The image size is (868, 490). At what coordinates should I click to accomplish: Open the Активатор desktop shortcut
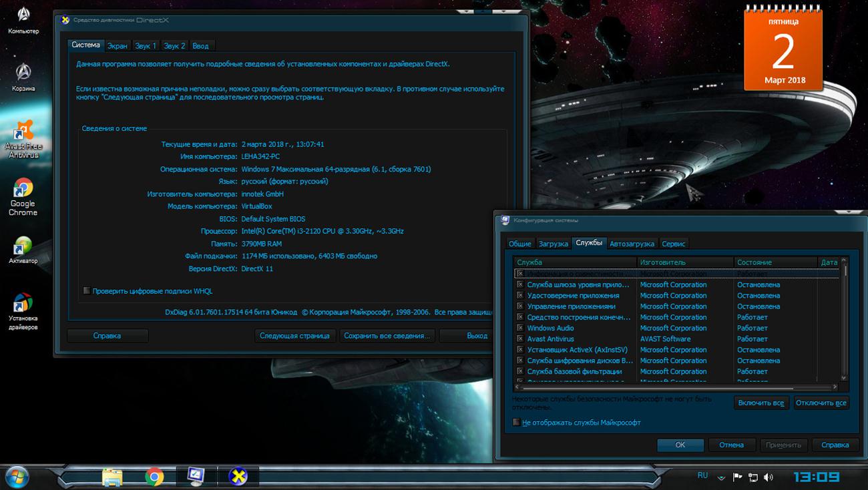tap(23, 250)
